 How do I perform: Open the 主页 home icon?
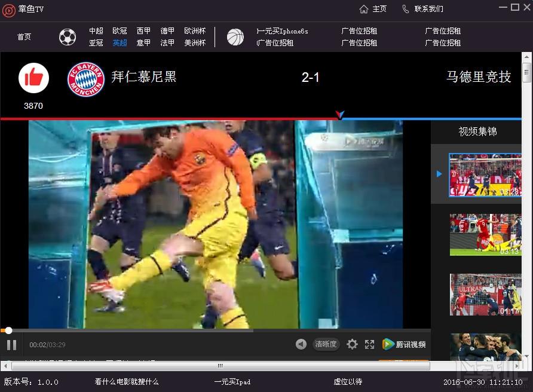(364, 9)
